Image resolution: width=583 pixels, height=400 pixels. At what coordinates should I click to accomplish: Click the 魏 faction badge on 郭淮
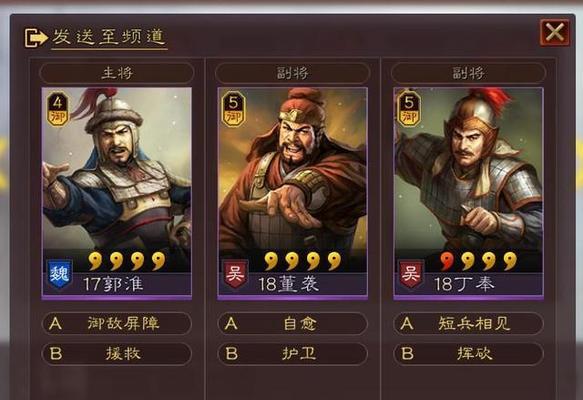click(x=59, y=275)
